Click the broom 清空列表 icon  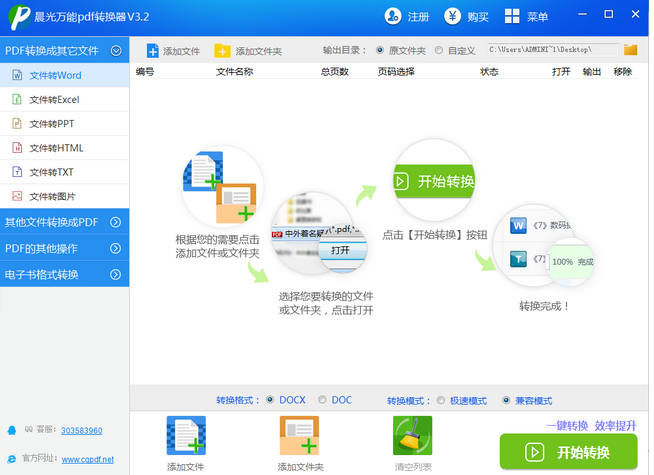413,435
